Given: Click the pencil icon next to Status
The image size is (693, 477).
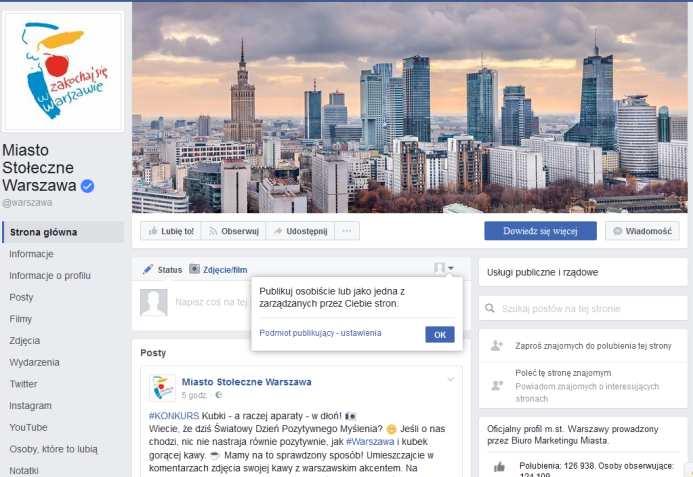Looking at the screenshot, I should coord(148,269).
